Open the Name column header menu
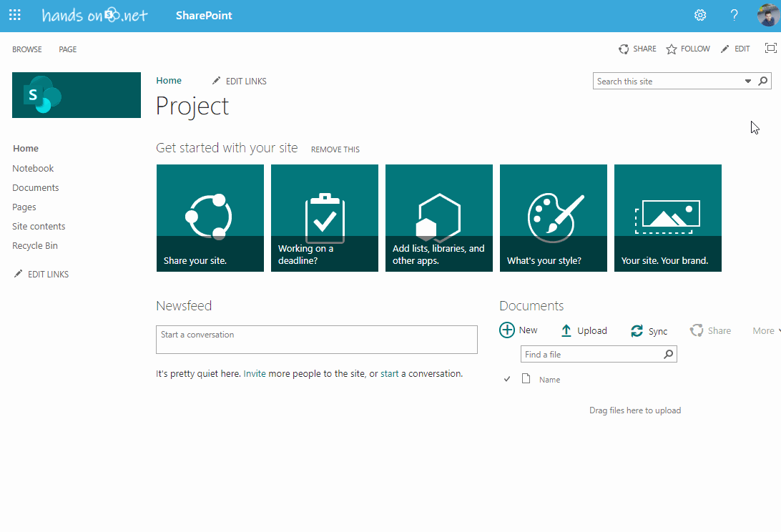This screenshot has height=532, width=781. pyautogui.click(x=549, y=379)
